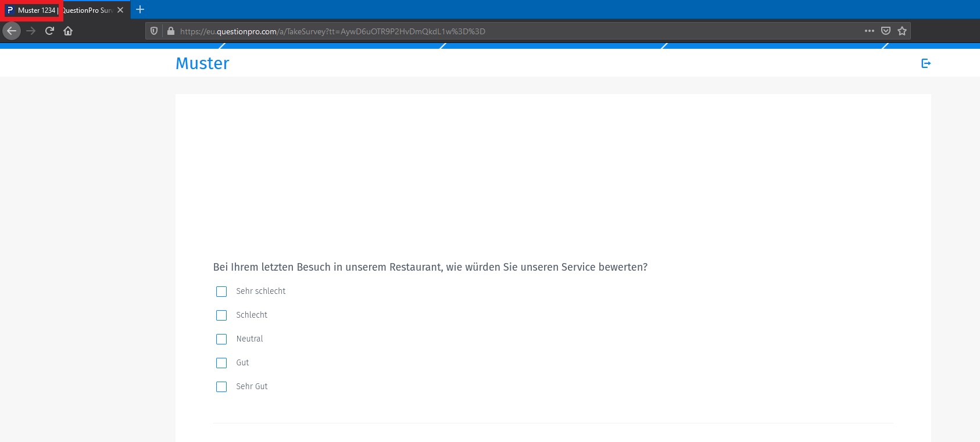This screenshot has width=980, height=442.
Task: Click the QuestionPro favicon on the tab
Action: point(10,10)
